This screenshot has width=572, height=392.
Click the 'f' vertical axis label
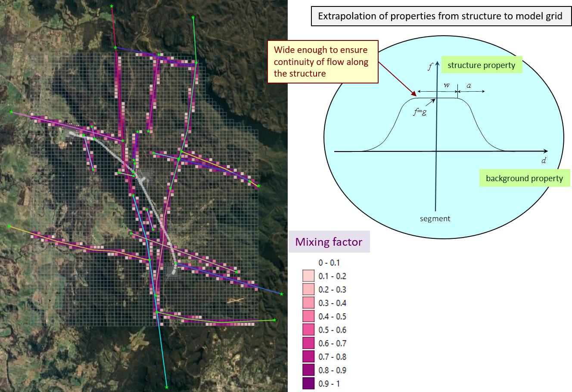[x=430, y=66]
